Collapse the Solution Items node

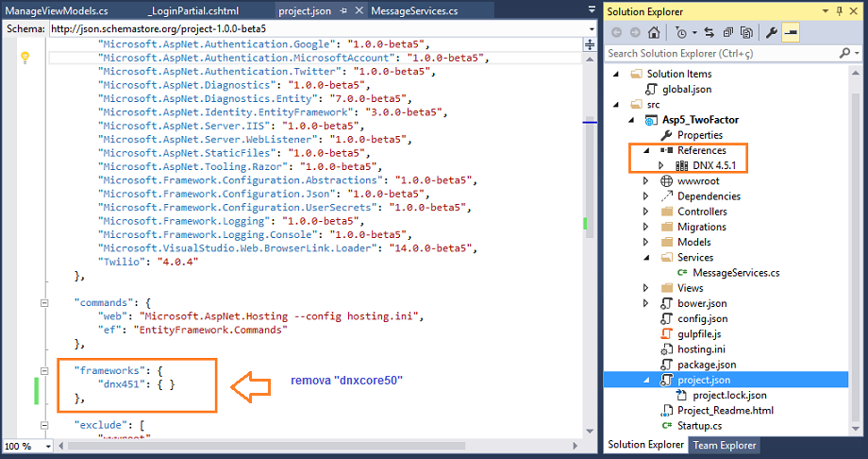click(616, 74)
